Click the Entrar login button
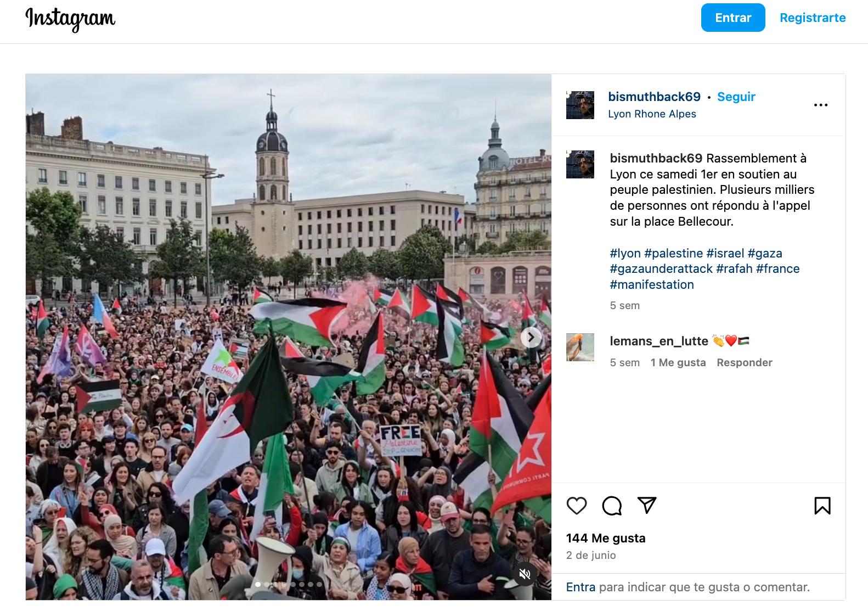 (x=733, y=18)
